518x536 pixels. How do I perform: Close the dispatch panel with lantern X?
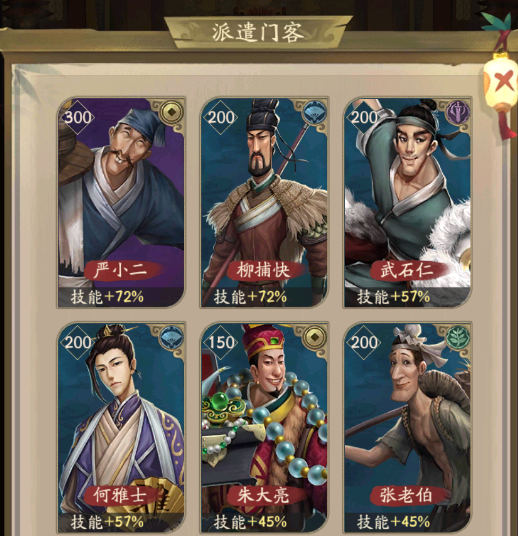tap(501, 83)
